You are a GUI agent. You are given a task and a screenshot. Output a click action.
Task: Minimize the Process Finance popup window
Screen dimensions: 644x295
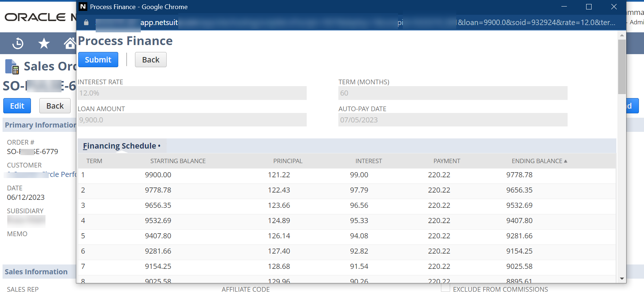564,7
